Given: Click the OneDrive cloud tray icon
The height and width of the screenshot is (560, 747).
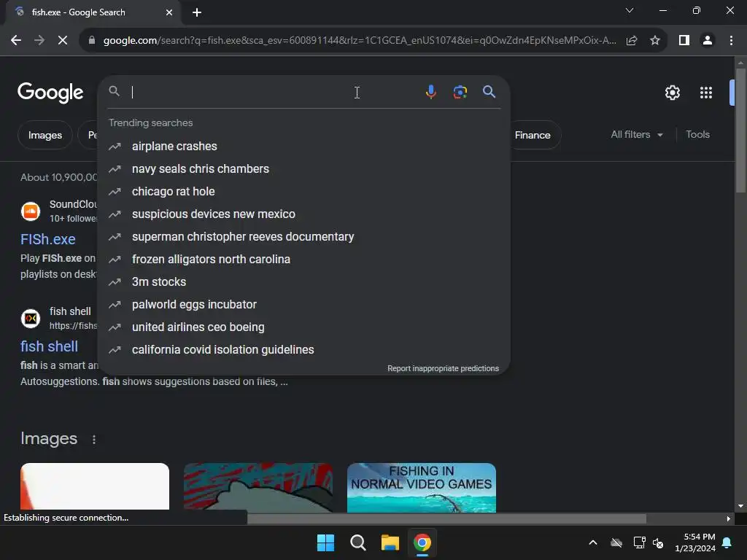Looking at the screenshot, I should click(x=616, y=542).
